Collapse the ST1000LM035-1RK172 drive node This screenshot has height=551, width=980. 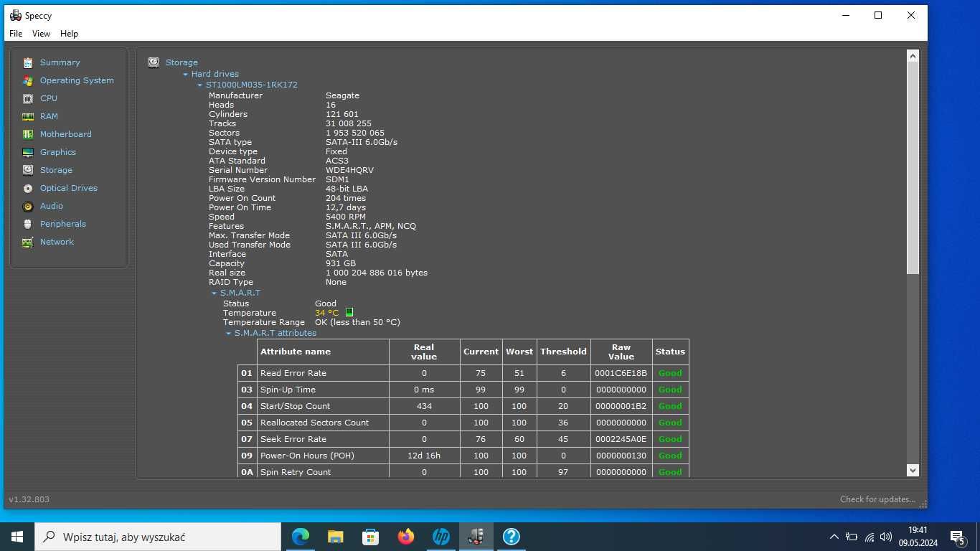[199, 85]
